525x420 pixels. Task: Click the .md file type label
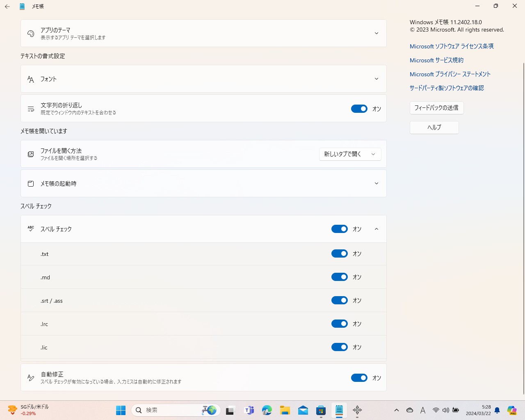(45, 278)
